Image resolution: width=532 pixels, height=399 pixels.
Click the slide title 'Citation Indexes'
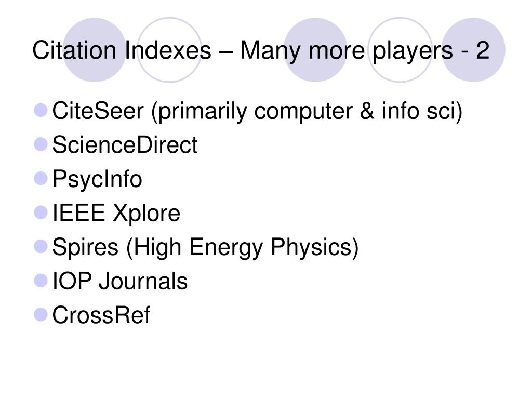(261, 50)
